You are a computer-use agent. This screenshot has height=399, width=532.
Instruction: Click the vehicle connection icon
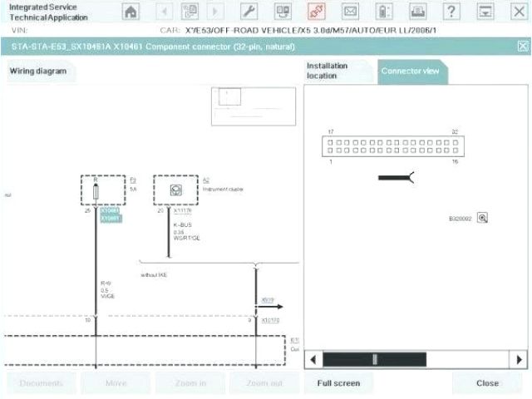[x=316, y=12]
